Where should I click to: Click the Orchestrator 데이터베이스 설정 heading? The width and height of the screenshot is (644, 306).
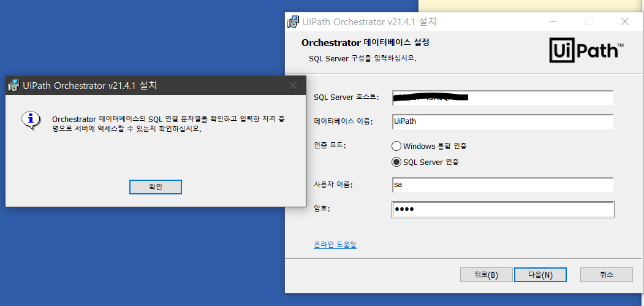[366, 43]
